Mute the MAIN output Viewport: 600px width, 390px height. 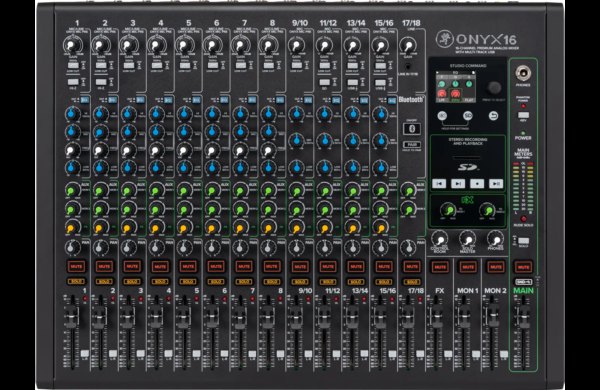click(523, 266)
